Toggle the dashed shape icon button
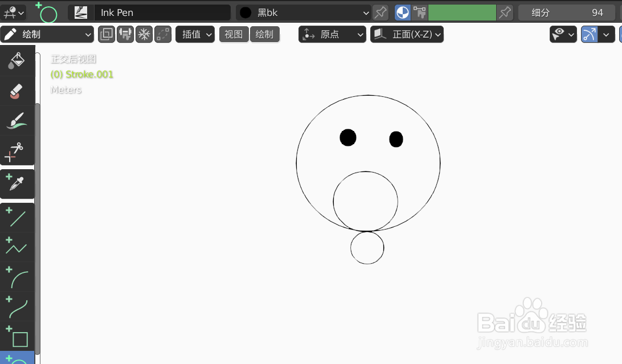 click(163, 35)
